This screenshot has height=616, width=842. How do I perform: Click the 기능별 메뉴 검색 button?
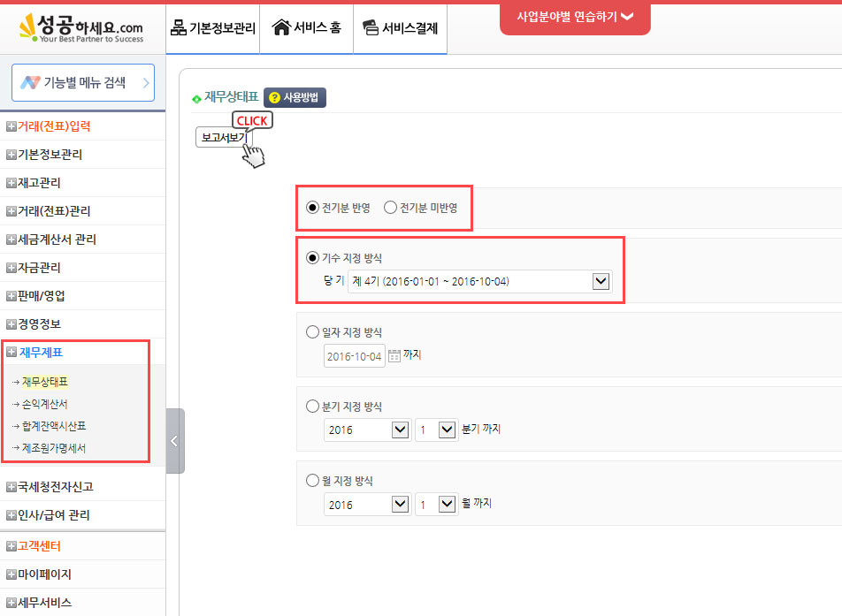[x=83, y=83]
